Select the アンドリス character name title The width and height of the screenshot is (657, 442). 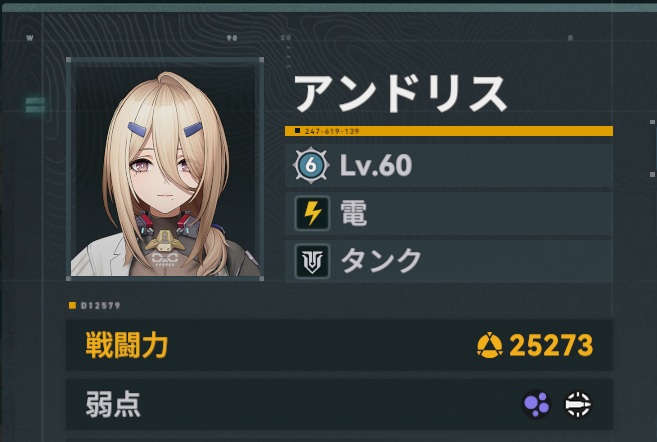point(400,94)
